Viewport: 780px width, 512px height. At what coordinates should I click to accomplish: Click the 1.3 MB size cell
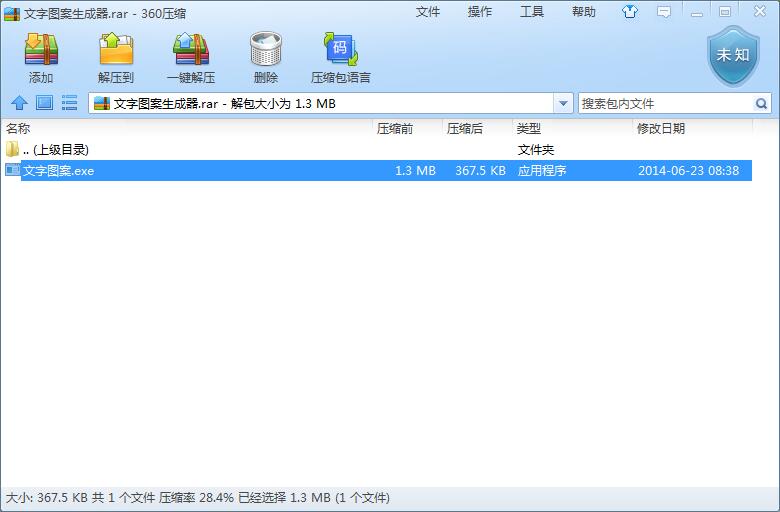415,171
